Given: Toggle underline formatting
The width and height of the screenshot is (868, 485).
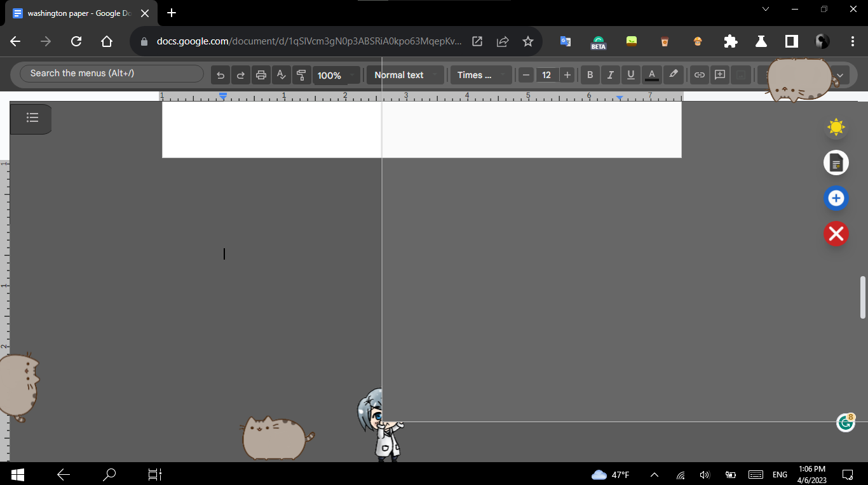Looking at the screenshot, I should (631, 75).
